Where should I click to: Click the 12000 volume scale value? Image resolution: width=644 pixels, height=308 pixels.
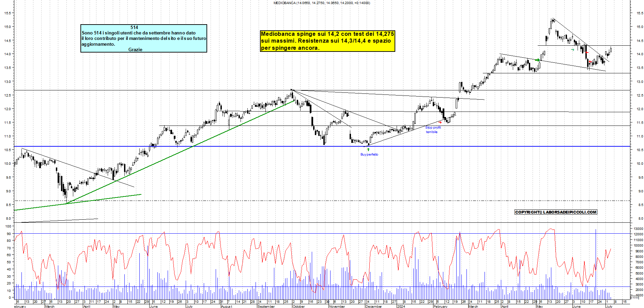coord(638,234)
